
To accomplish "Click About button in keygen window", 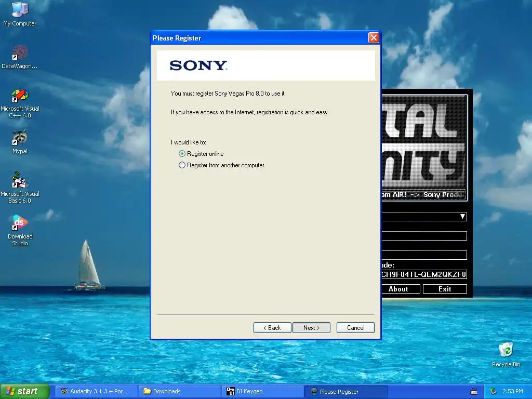I will pos(401,289).
